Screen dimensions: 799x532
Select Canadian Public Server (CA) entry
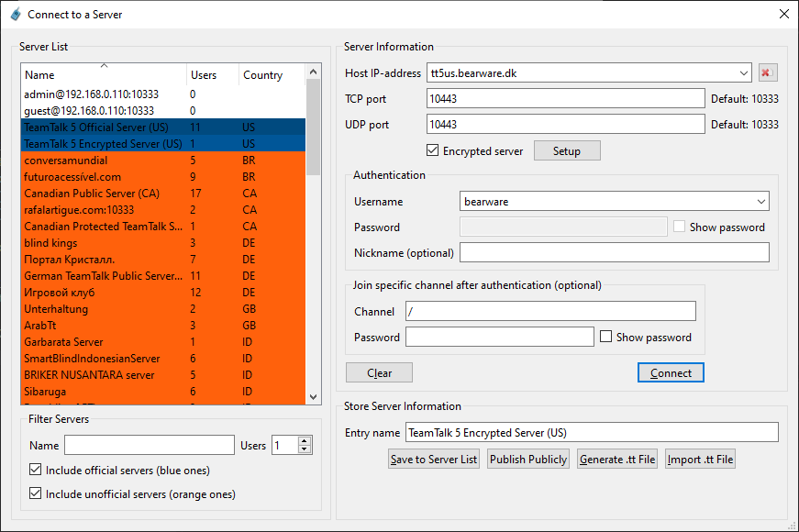pyautogui.click(x=92, y=194)
